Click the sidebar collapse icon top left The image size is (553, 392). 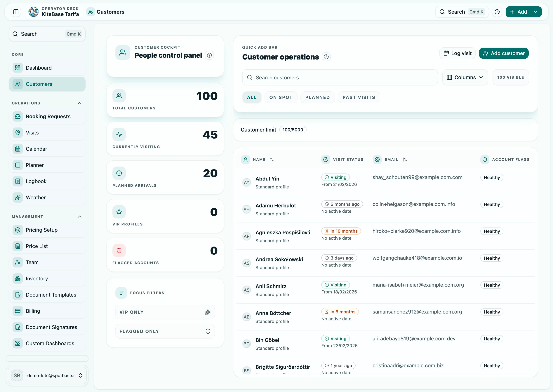tap(16, 12)
